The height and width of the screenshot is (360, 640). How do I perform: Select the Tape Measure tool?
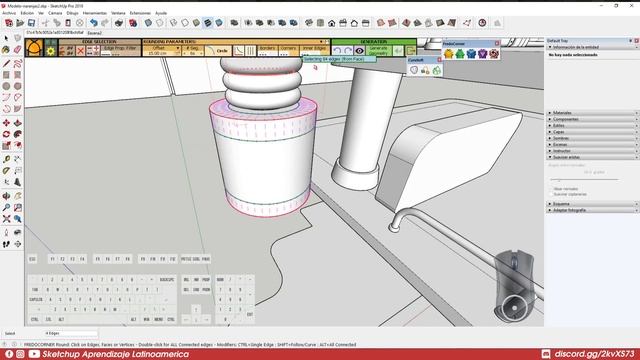click(x=6, y=159)
